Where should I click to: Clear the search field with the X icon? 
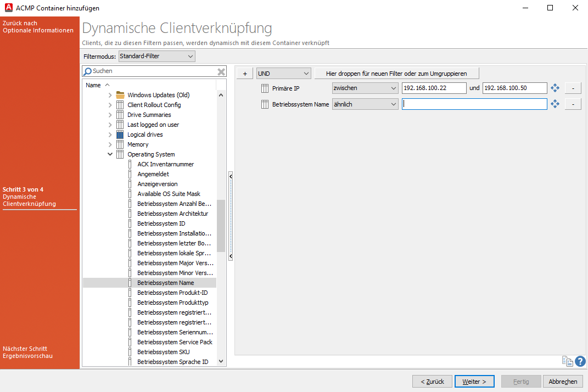221,71
